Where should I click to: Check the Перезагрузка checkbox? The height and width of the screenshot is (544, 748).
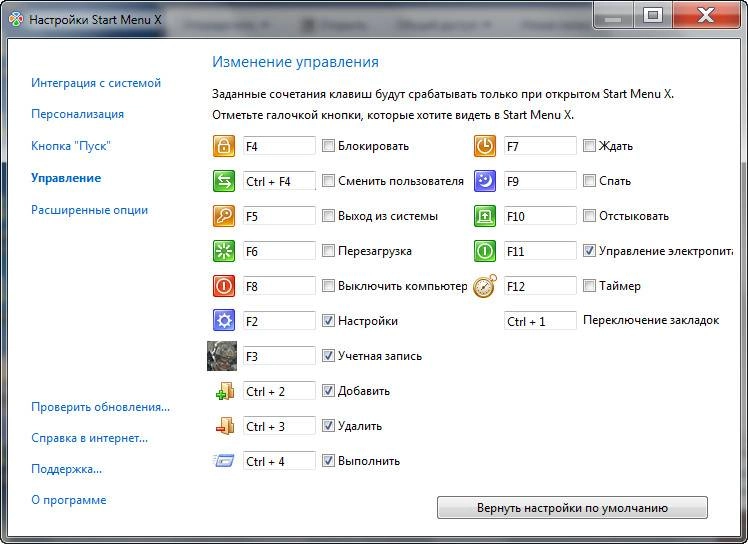point(328,251)
